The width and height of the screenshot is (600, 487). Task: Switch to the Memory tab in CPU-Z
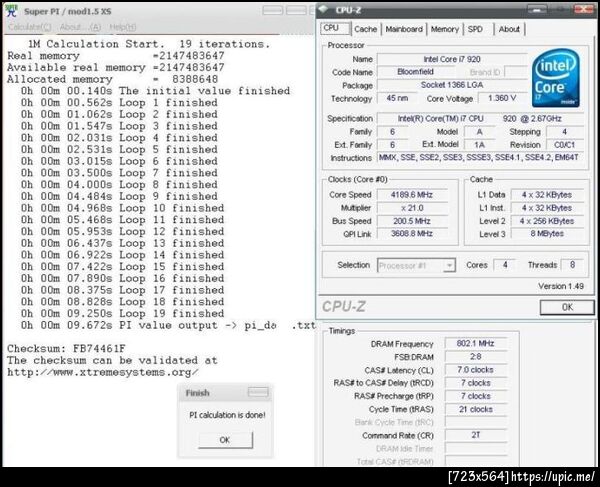445,29
